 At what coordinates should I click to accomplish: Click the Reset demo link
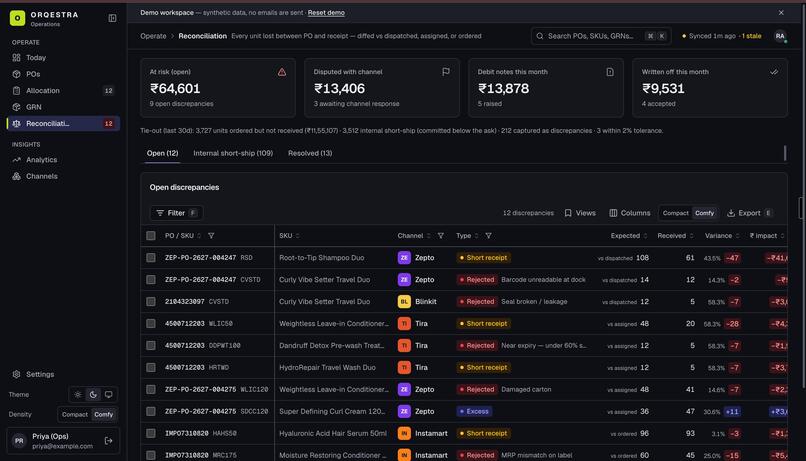pos(326,12)
